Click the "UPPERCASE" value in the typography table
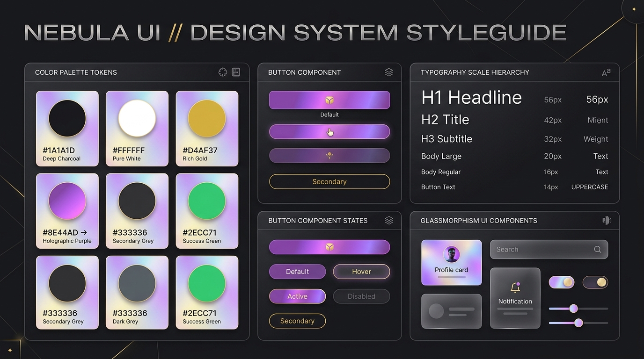Image resolution: width=644 pixels, height=359 pixels. (x=590, y=187)
